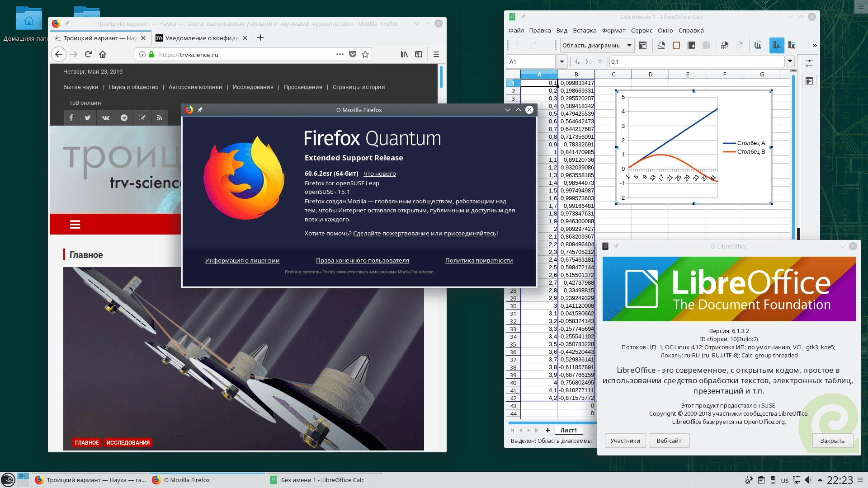Click Chart Type pie icon in Calc

tap(661, 45)
